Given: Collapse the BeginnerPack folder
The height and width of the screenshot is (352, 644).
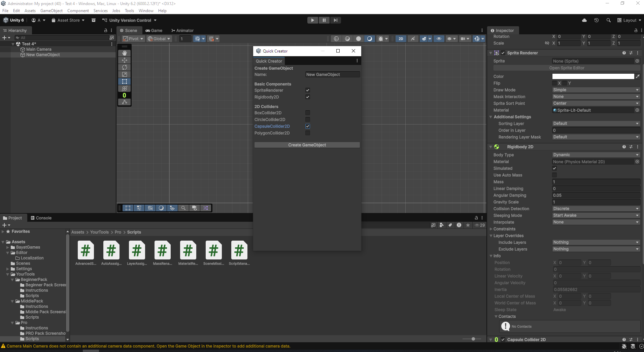Looking at the screenshot, I should coord(12,280).
